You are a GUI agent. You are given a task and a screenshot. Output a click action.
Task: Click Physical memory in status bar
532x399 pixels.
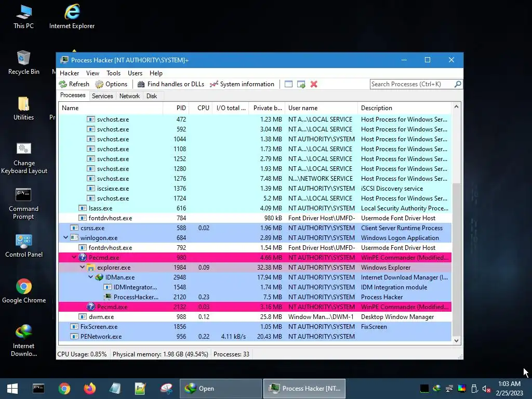tap(160, 354)
